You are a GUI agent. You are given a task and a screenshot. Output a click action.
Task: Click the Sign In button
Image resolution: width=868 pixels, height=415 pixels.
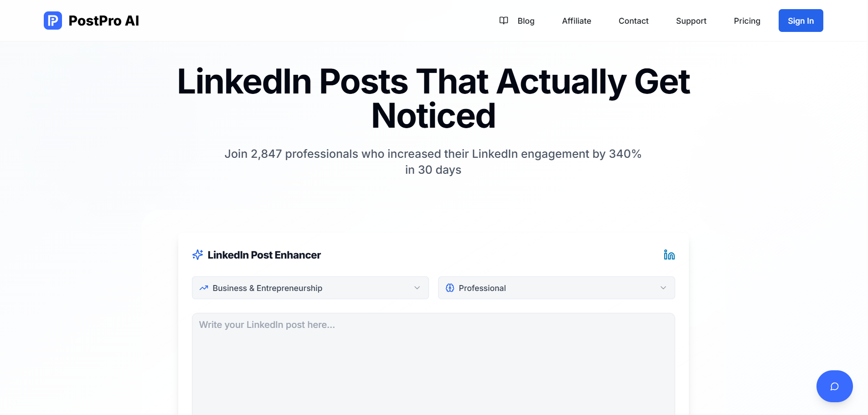pos(801,21)
